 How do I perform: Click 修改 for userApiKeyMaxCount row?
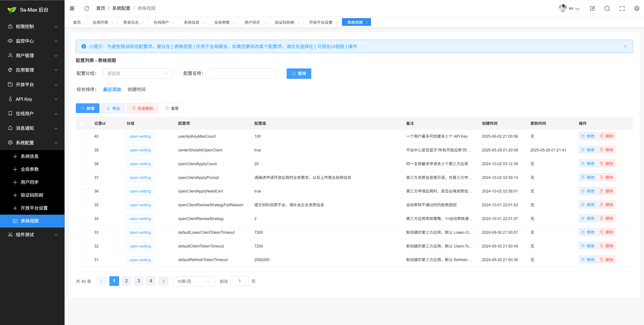(x=587, y=136)
